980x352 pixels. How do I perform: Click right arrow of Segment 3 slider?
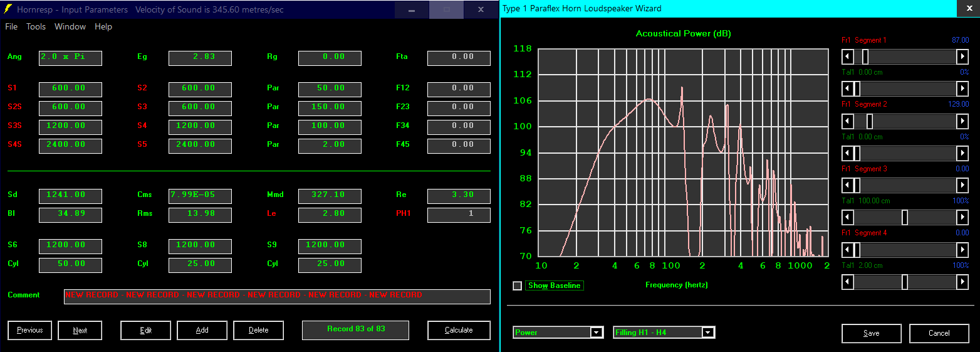(x=962, y=185)
